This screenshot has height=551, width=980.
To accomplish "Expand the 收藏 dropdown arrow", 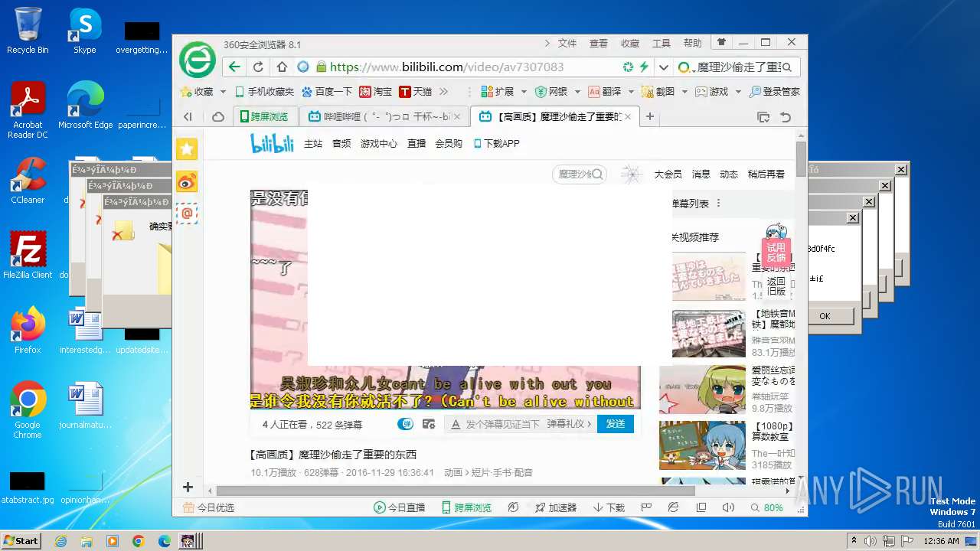I will coord(223,92).
